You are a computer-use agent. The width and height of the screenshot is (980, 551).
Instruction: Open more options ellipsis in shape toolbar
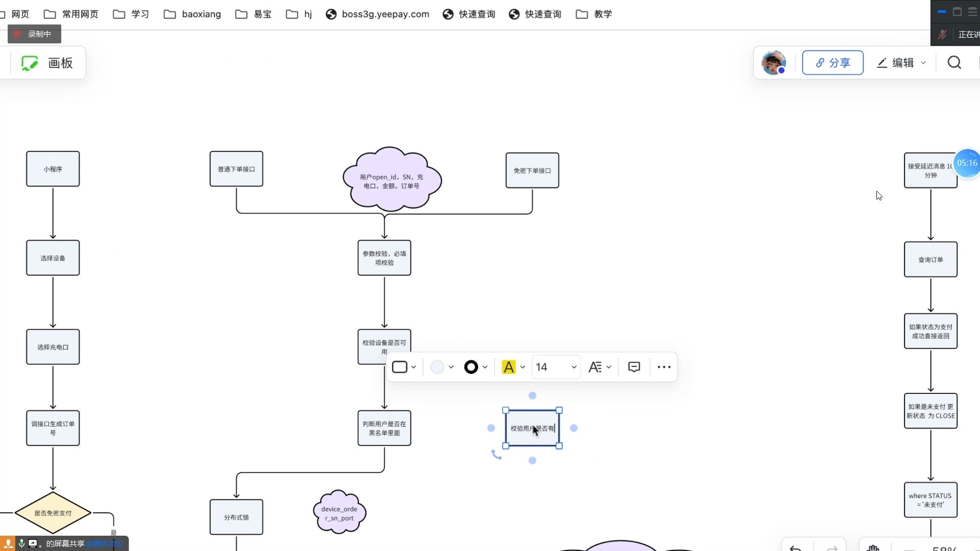[x=664, y=367]
